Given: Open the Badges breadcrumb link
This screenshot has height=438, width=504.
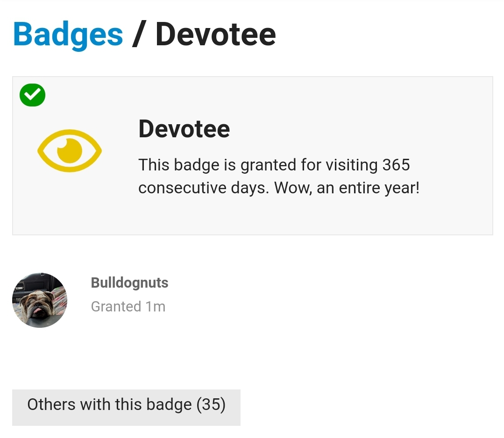Looking at the screenshot, I should (x=68, y=35).
